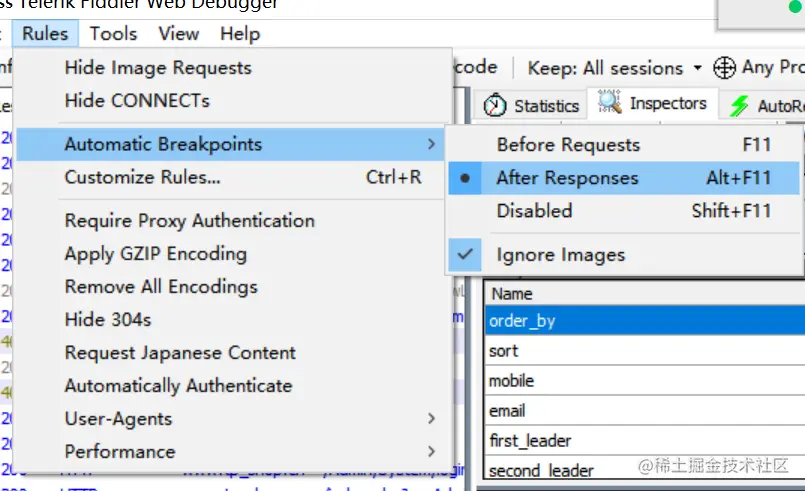Switch to the Statistics tab
This screenshot has width=805, height=491.
click(531, 105)
